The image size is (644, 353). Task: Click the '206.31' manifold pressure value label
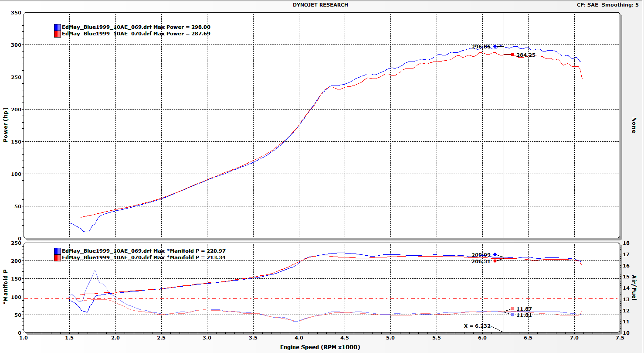tap(481, 261)
